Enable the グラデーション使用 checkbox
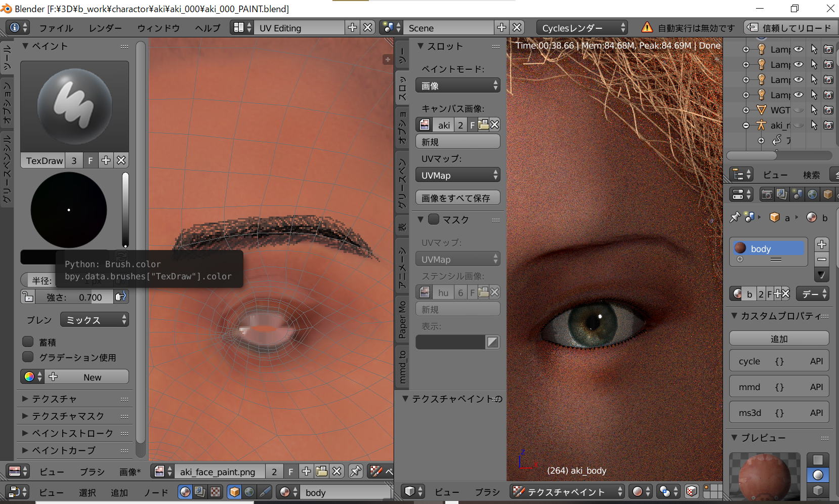Viewport: 839px width, 504px height. (28, 357)
